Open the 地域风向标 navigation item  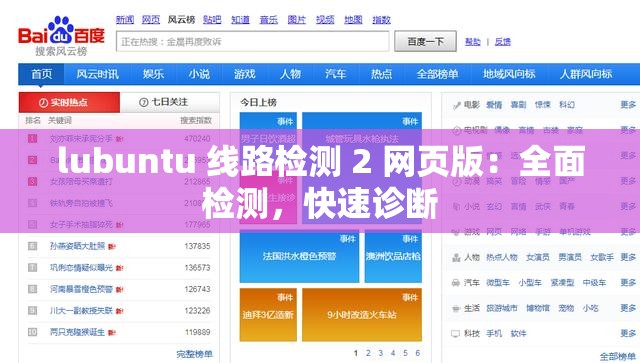coord(509,74)
